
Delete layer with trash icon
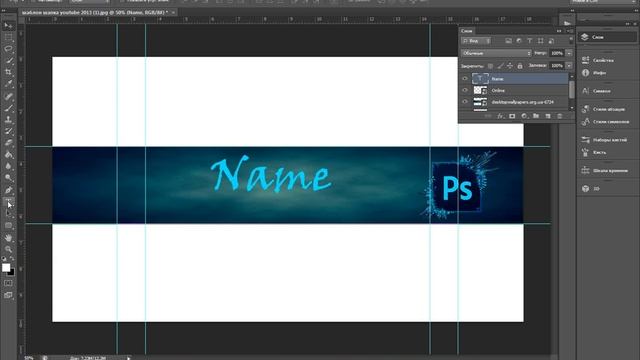pyautogui.click(x=560, y=116)
